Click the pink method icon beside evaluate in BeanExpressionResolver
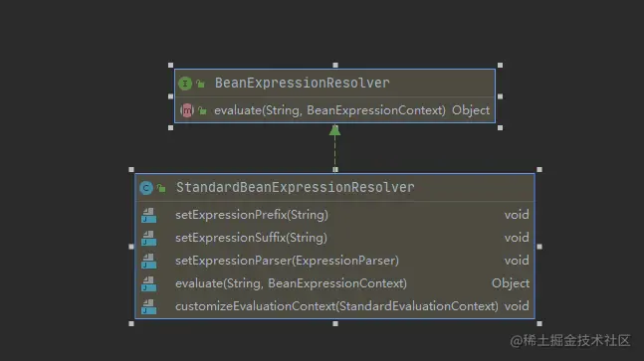Image resolution: width=644 pixels, height=361 pixels. 187,110
